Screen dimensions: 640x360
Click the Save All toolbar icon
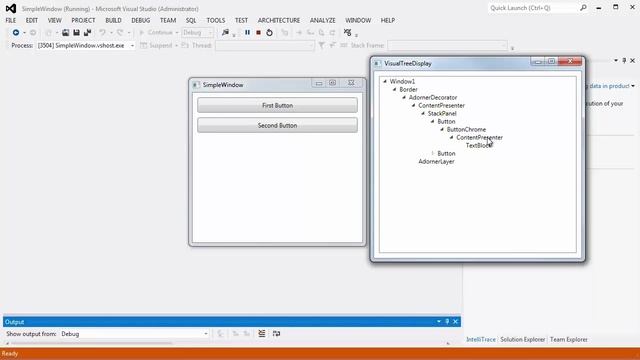(87, 33)
